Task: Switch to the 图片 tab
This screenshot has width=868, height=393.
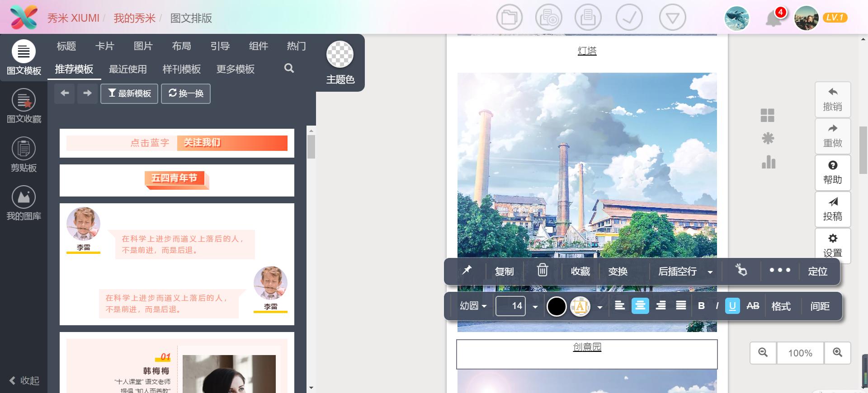Action: point(143,46)
